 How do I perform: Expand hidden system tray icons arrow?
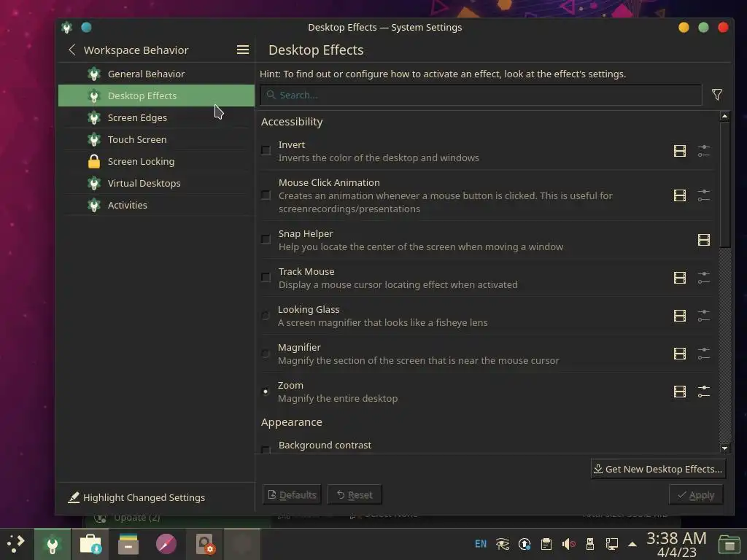click(632, 544)
